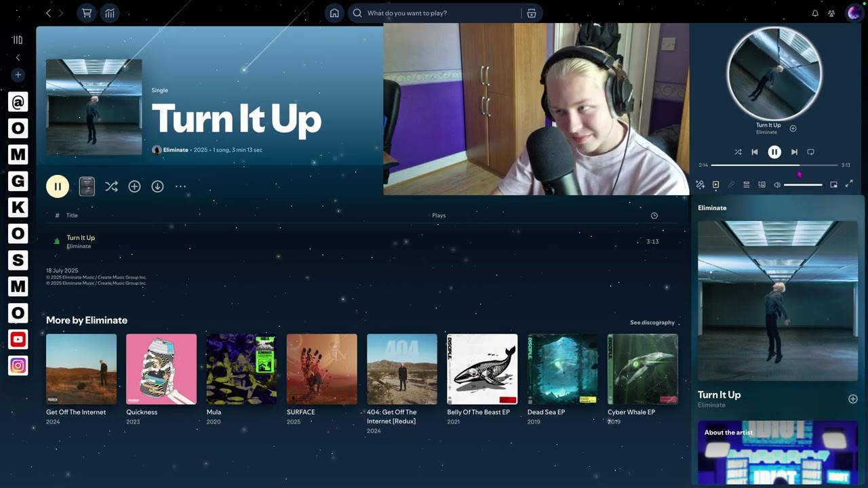The height and width of the screenshot is (488, 868).
Task: Mute the volume speaker icon
Action: pyautogui.click(x=777, y=184)
